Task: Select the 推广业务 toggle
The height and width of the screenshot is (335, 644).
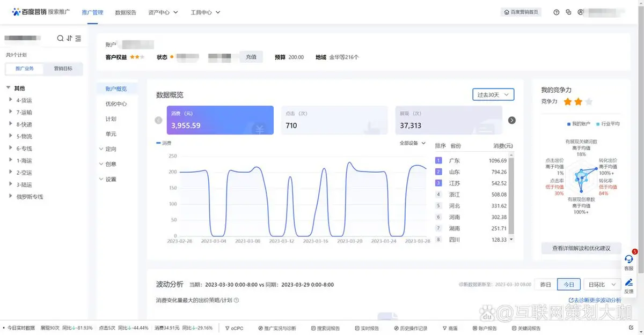Action: pyautogui.click(x=25, y=69)
